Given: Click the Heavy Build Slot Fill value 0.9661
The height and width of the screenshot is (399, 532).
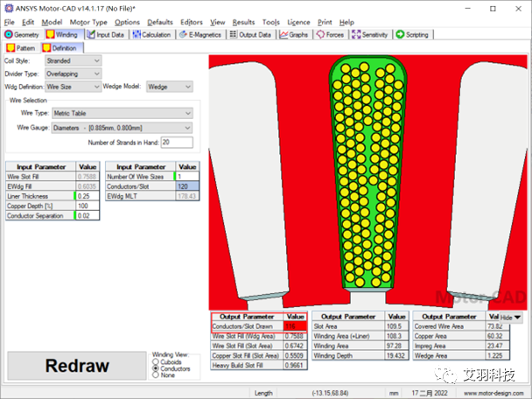Looking at the screenshot, I should click(295, 366).
